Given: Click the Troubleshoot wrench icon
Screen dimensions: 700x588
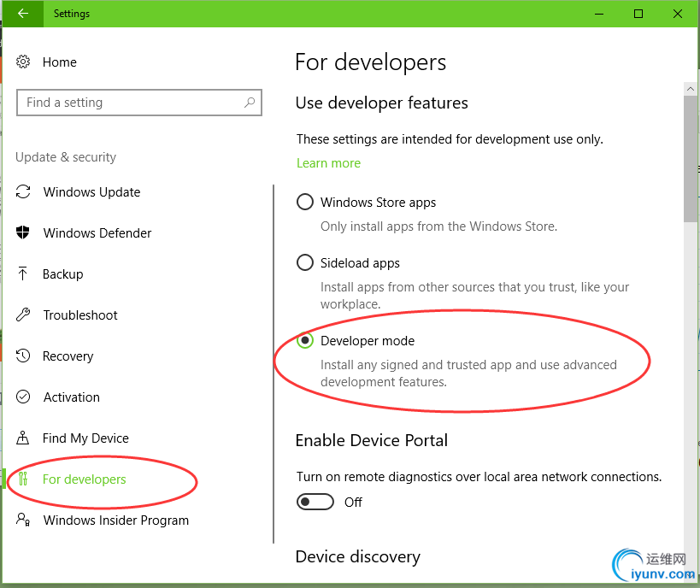Looking at the screenshot, I should [x=23, y=315].
